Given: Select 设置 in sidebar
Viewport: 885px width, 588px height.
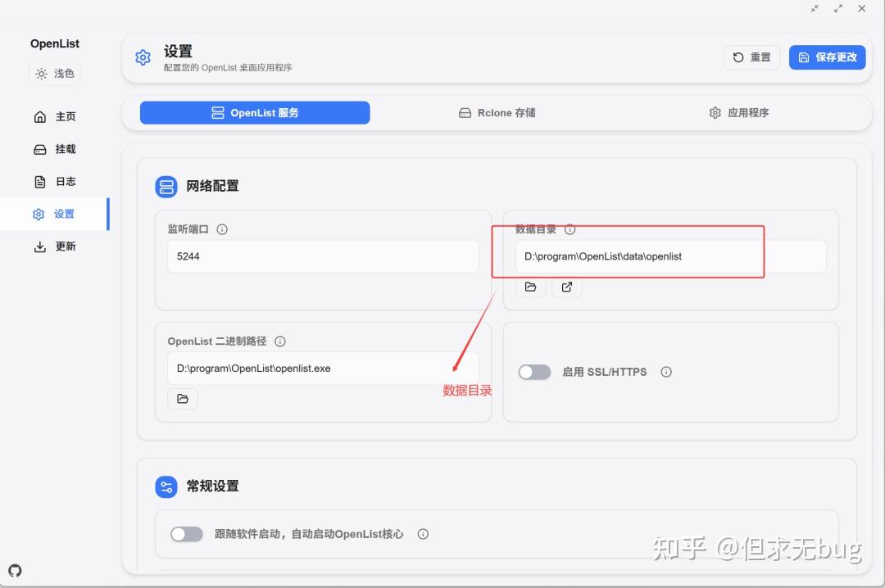Looking at the screenshot, I should [55, 214].
